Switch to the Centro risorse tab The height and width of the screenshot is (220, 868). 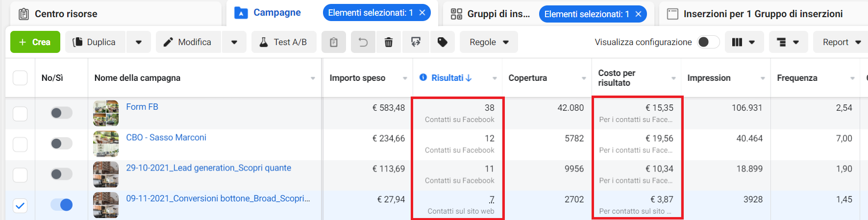[x=66, y=14]
